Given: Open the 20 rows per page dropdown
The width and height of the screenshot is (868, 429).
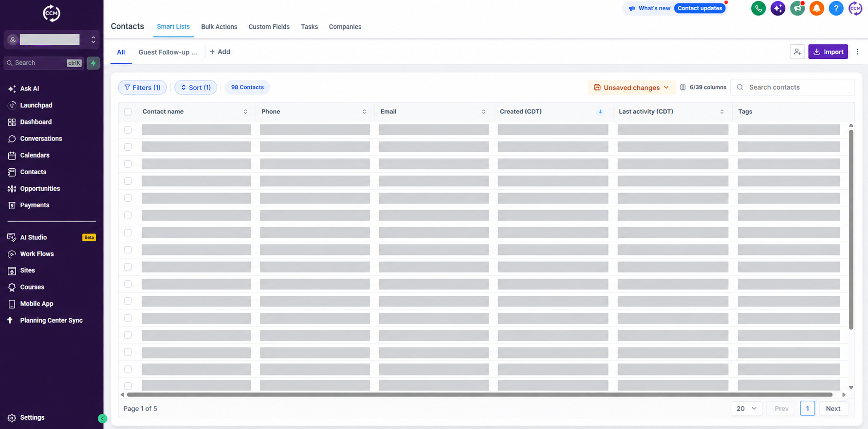Looking at the screenshot, I should [746, 409].
